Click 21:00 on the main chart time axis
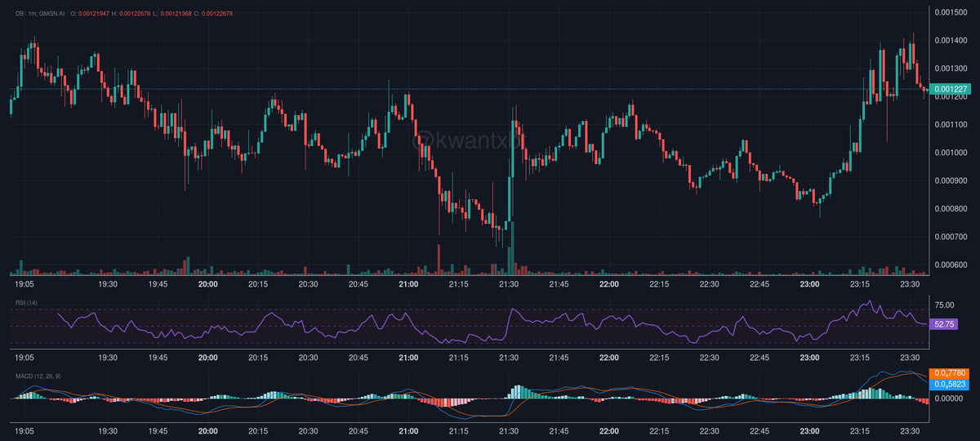 pos(408,284)
